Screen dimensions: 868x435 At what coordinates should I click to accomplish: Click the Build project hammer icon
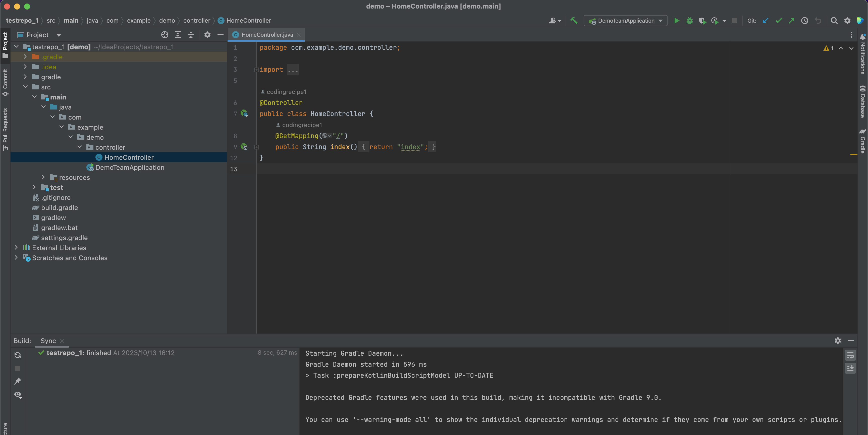click(573, 21)
